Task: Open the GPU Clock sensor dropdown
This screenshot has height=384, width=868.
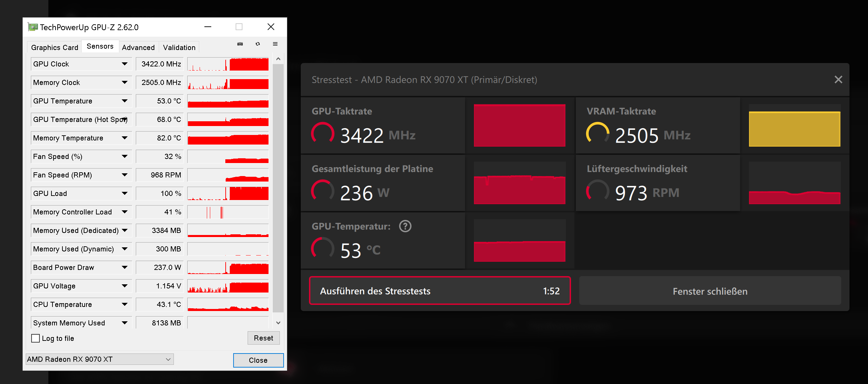Action: (x=124, y=64)
